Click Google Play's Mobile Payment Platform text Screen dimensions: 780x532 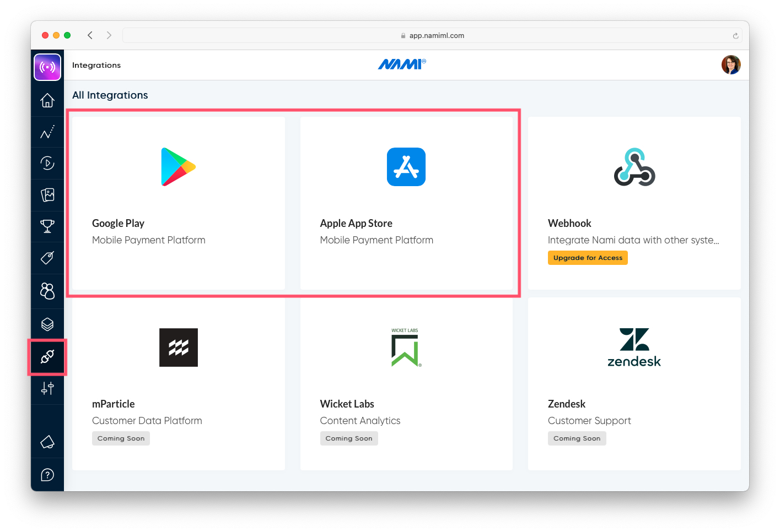149,240
